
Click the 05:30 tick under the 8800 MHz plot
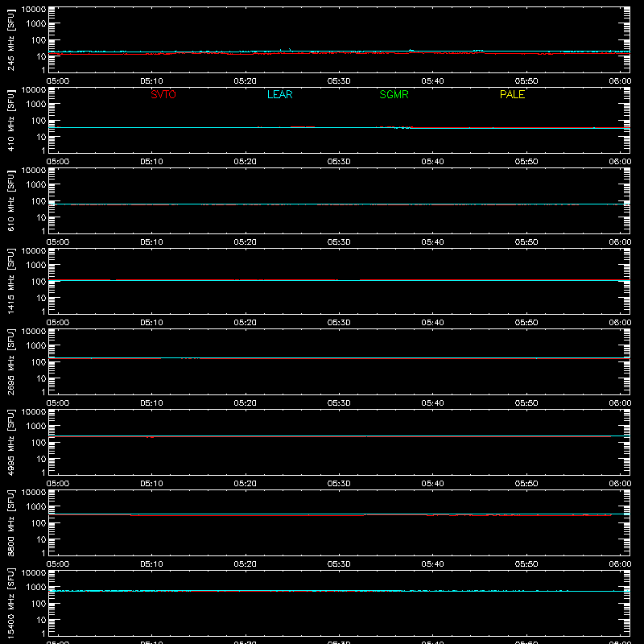[x=339, y=564]
